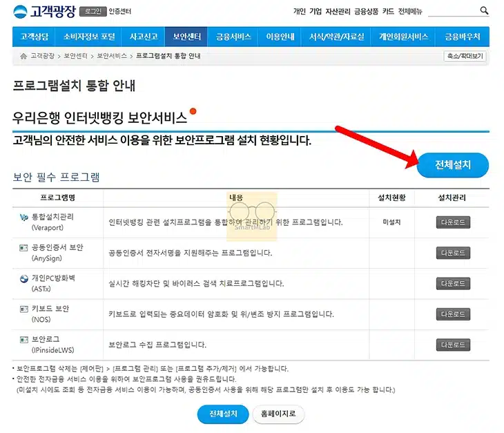
Task: Click the 통합설치관리 (Veraport) program name
Action: [x=52, y=222]
